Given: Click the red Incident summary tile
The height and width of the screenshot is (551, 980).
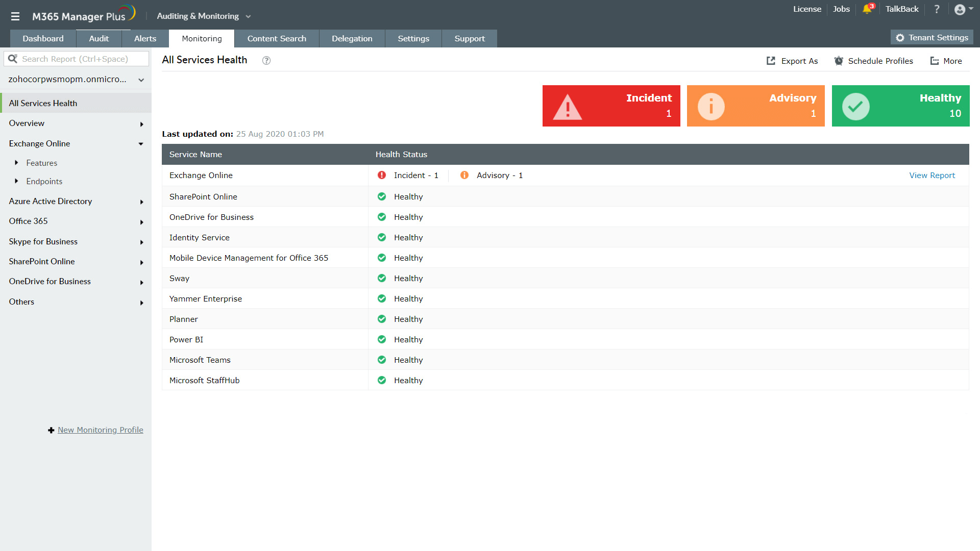Looking at the screenshot, I should pyautogui.click(x=611, y=106).
